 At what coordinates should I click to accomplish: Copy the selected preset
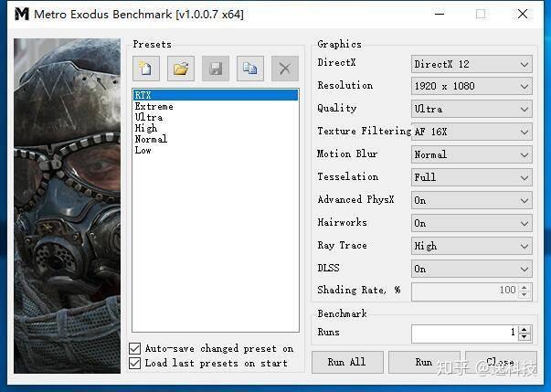250,69
